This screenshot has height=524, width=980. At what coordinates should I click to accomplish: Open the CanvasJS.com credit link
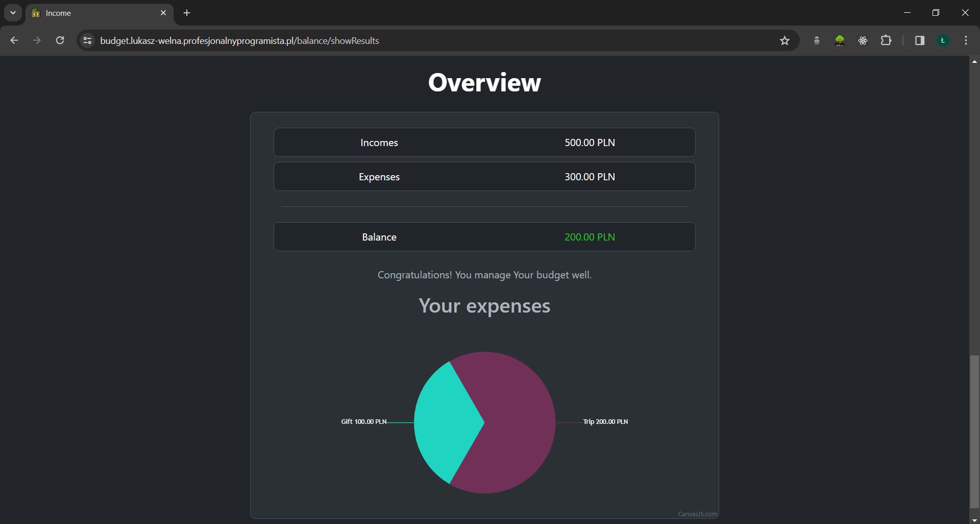[x=697, y=514]
